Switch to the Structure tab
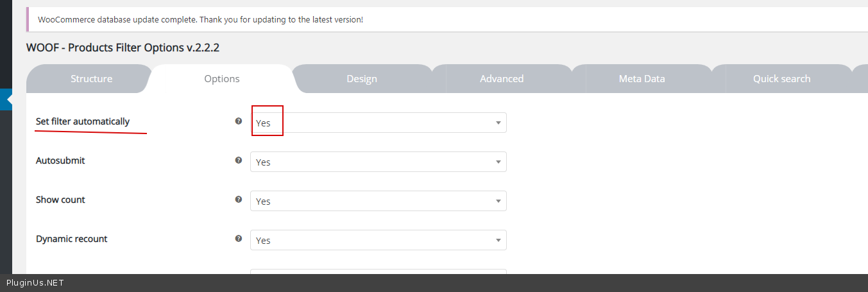The width and height of the screenshot is (868, 292). point(91,79)
